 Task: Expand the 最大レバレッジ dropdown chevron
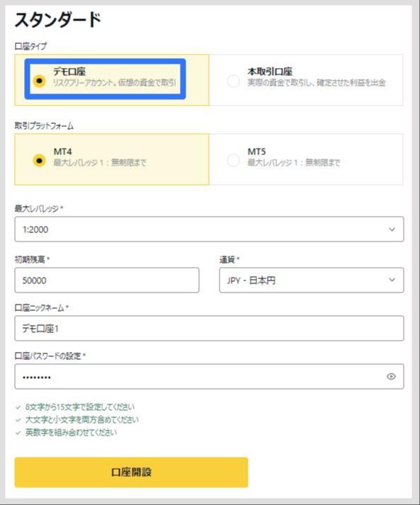(392, 229)
